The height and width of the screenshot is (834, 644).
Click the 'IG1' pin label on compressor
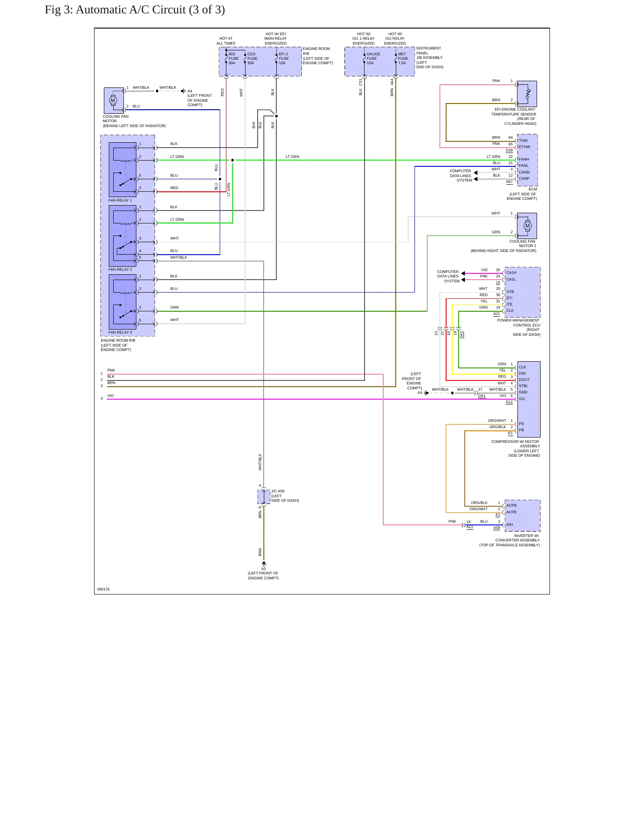coord(522,399)
